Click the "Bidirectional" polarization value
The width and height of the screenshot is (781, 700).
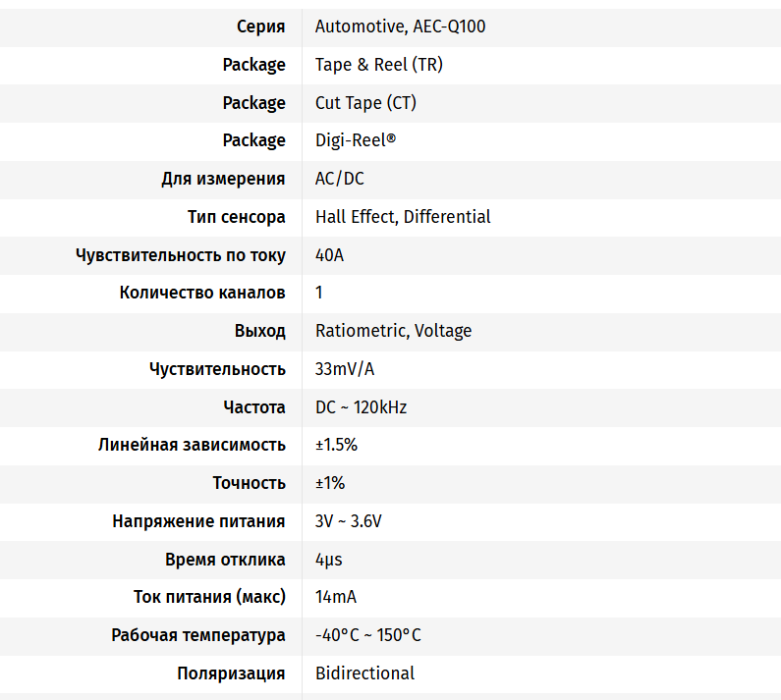tap(364, 673)
